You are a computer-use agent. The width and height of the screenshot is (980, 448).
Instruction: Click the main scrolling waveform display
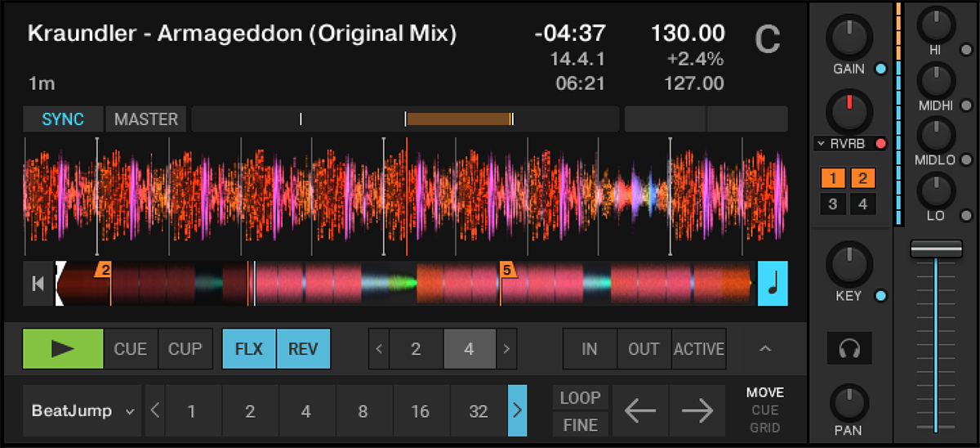click(x=405, y=196)
